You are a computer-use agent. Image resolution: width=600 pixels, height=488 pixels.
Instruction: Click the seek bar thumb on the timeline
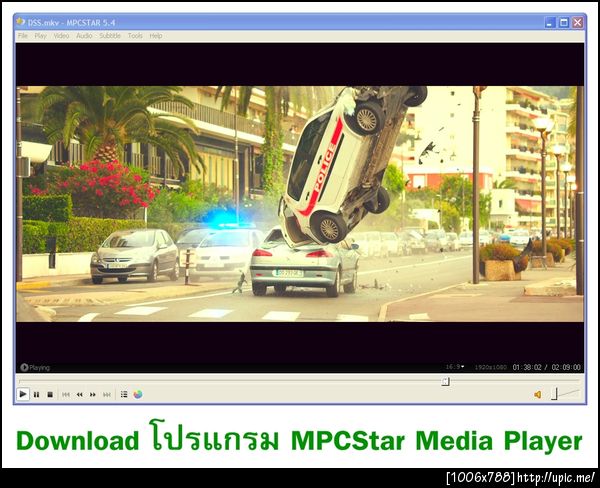click(445, 381)
